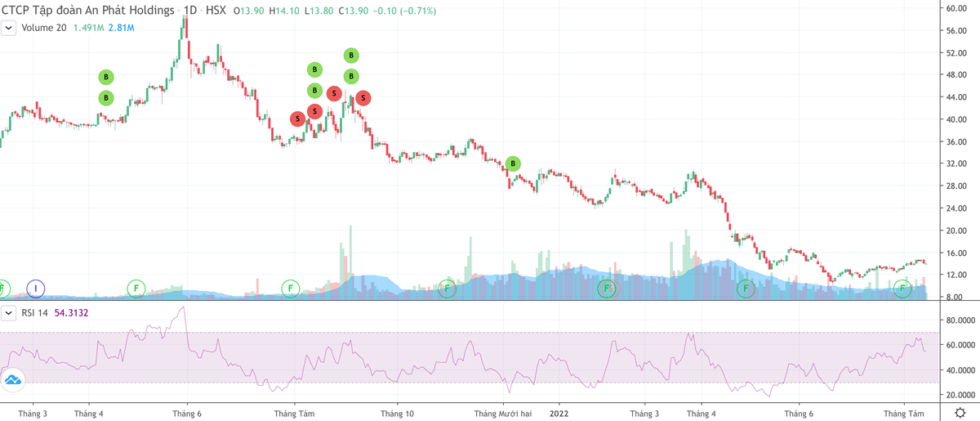Click the F financial marker below Tháng 4
980x421 pixels.
pos(136,288)
